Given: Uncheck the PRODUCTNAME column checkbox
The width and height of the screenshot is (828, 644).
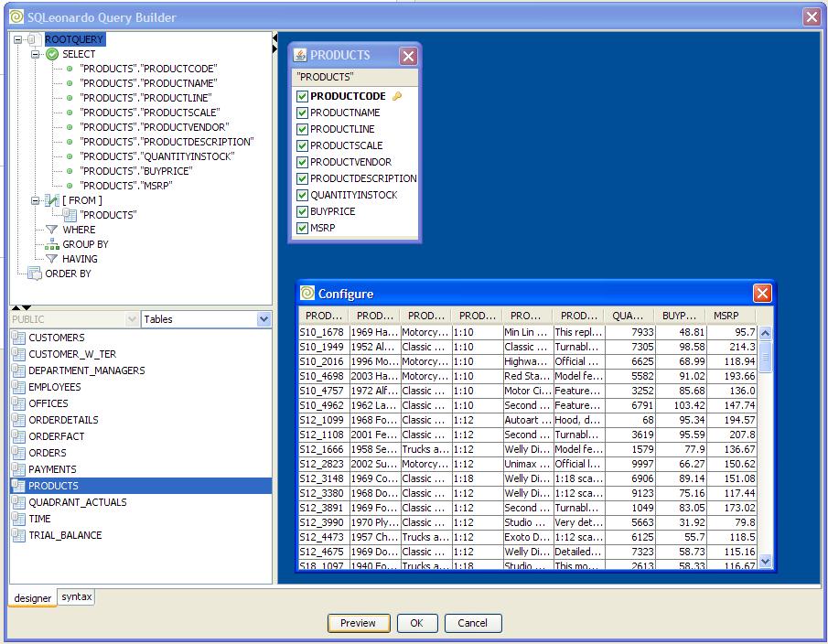Looking at the screenshot, I should [x=302, y=113].
